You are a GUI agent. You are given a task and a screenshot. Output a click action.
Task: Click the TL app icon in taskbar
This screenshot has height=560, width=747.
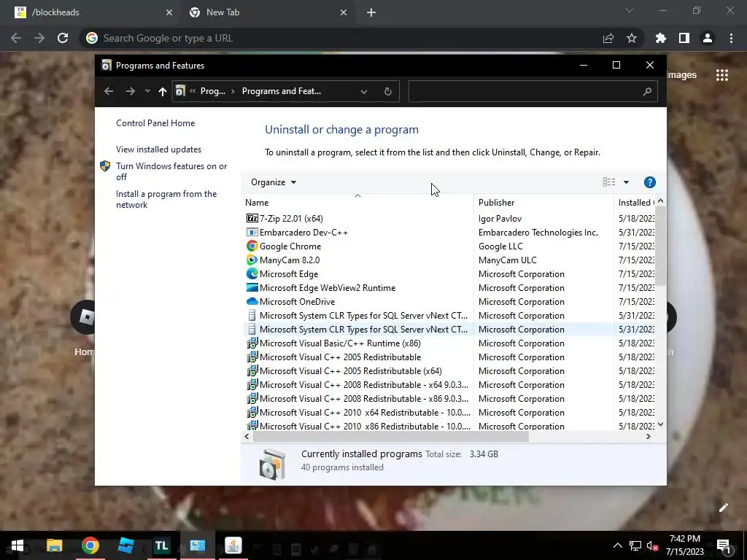pos(162,545)
